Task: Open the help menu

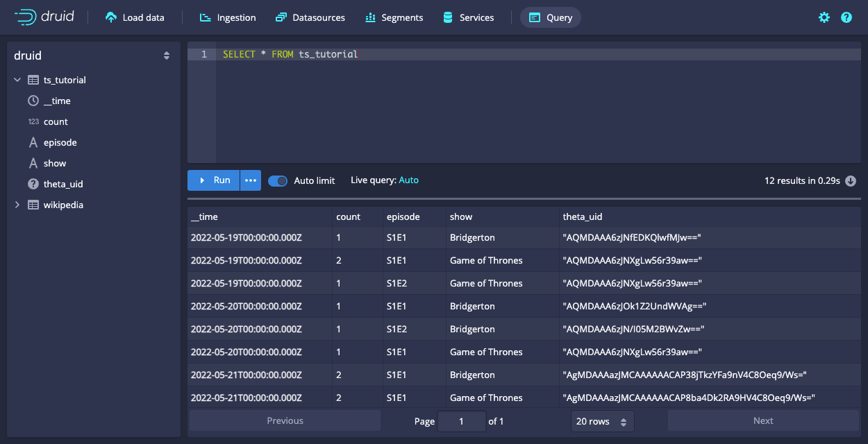Action: pyautogui.click(x=846, y=17)
